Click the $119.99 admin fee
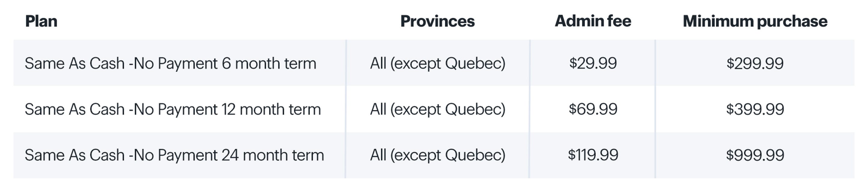Image resolution: width=868 pixels, height=190 pixels. (x=593, y=155)
